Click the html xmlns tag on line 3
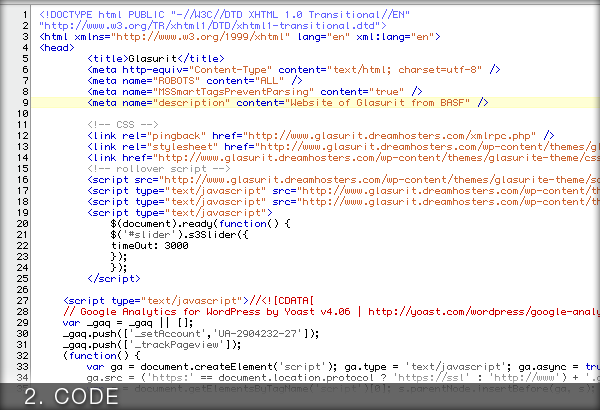The height and width of the screenshot is (410, 600). [240, 37]
